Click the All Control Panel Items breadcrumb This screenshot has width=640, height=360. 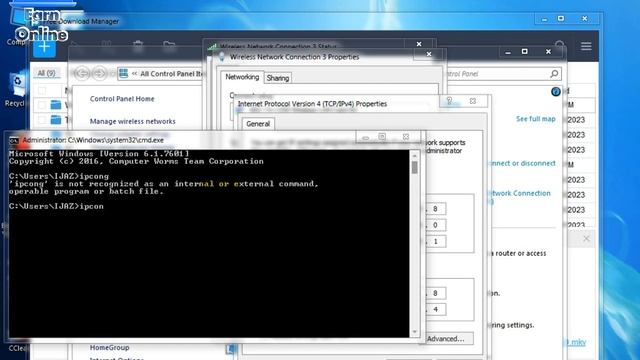coord(171,74)
